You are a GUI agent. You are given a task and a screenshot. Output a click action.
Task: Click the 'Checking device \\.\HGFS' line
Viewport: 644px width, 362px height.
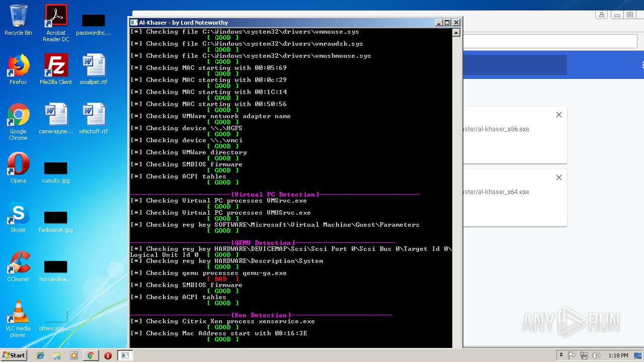tap(186, 128)
